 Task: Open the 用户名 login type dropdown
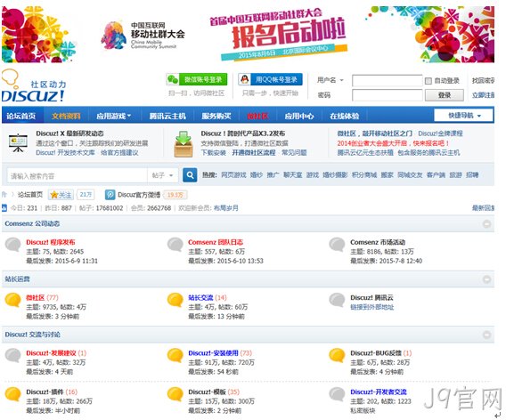pyautogui.click(x=330, y=80)
